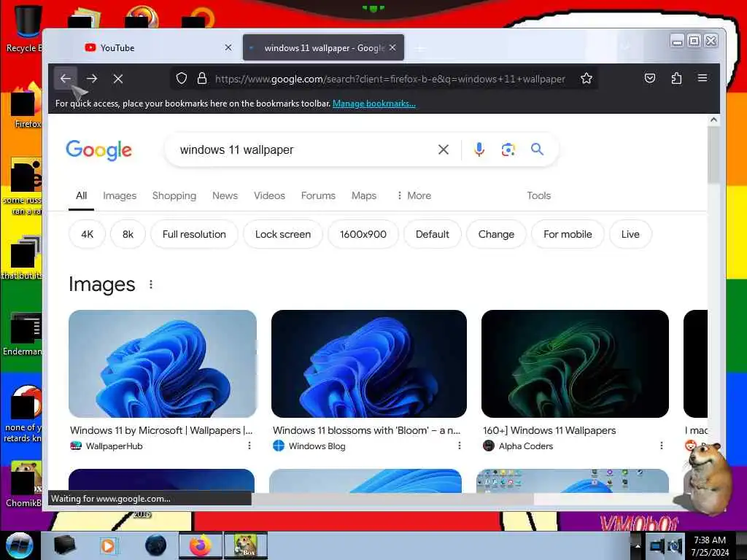The image size is (747, 560).
Task: Open the Recycle Bin desktop icon
Action: (x=24, y=28)
